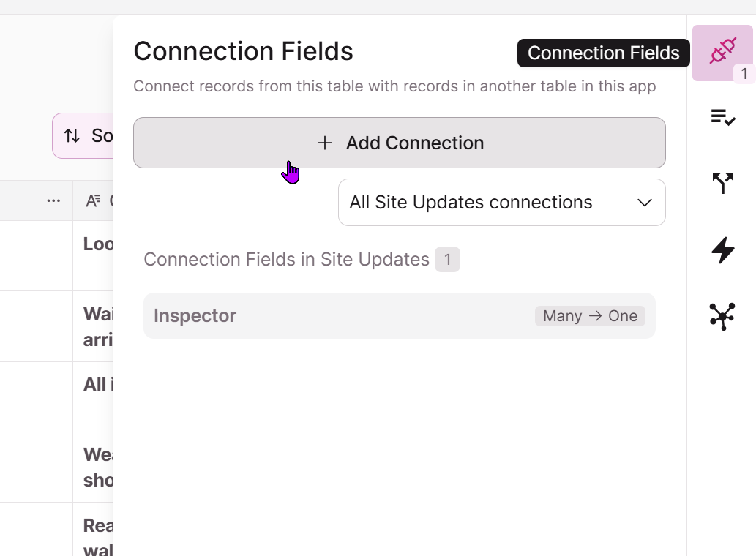Open the lightning bolt tasks icon
The height and width of the screenshot is (556, 756).
pos(723,250)
